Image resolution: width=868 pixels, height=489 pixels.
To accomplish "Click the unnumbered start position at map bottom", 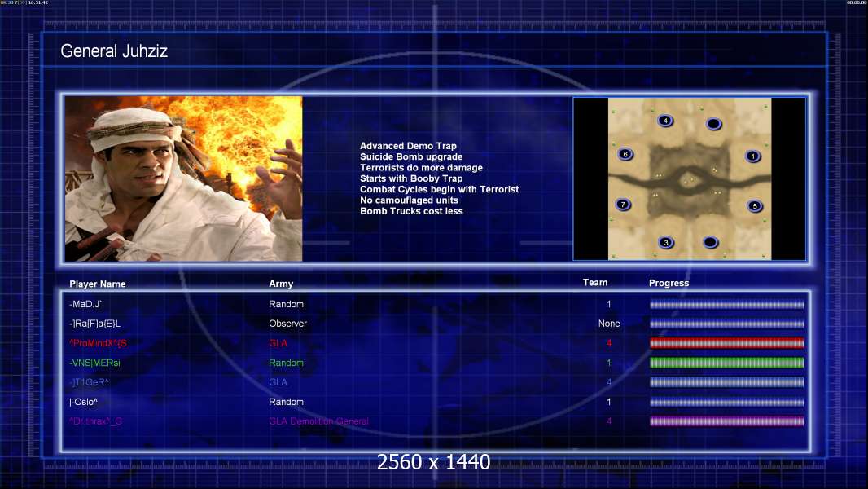I will tap(710, 242).
